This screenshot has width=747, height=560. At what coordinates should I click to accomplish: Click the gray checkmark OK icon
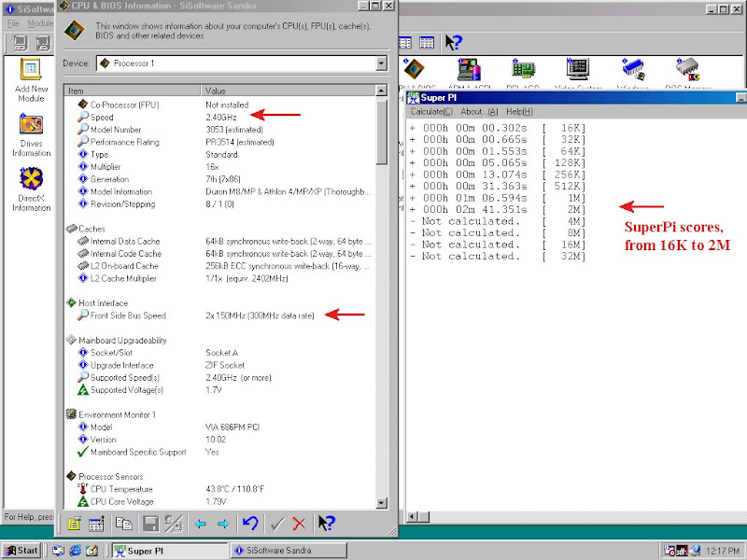click(x=276, y=525)
